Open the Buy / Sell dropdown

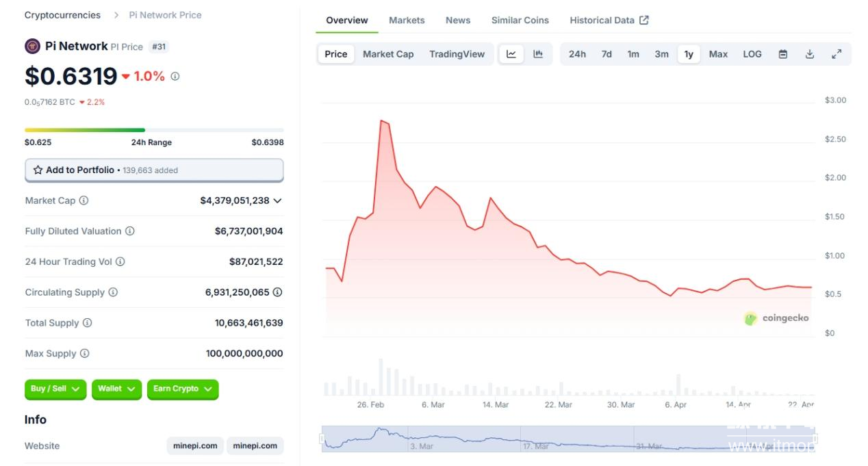click(55, 389)
